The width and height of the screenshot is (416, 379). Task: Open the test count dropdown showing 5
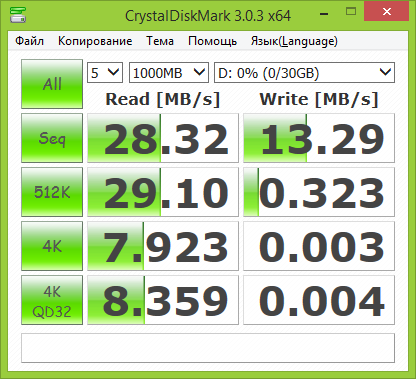pos(105,72)
